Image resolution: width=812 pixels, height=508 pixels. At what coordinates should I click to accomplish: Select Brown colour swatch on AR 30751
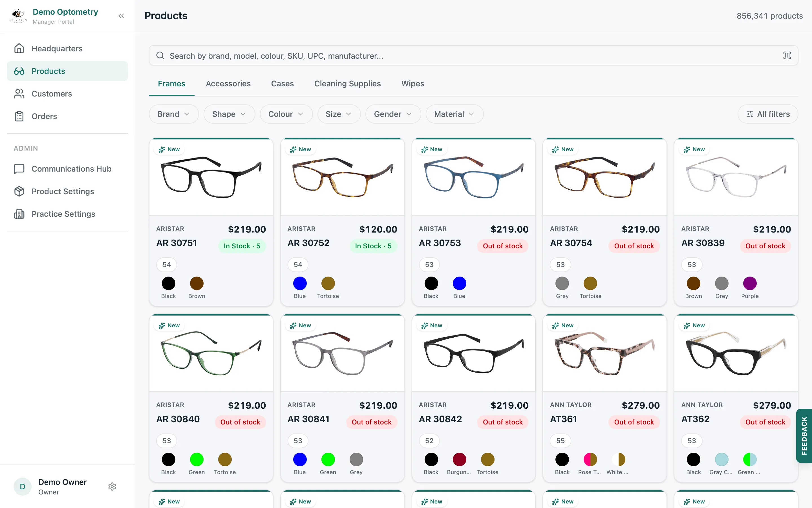click(197, 284)
